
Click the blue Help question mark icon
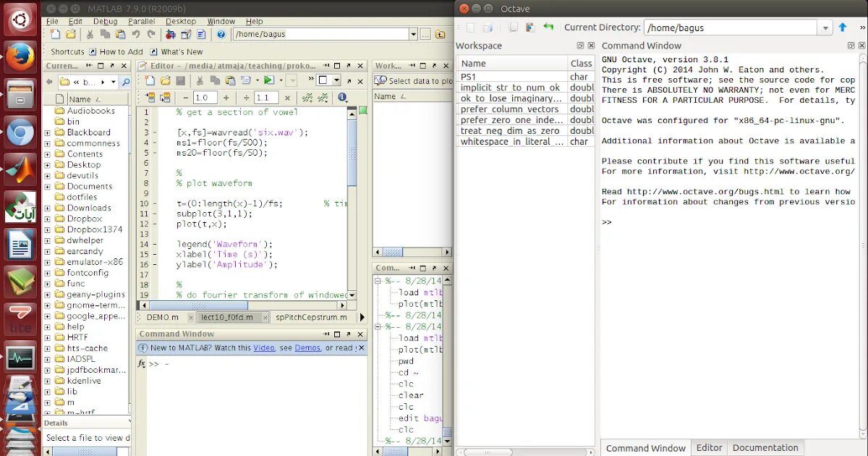(x=221, y=34)
